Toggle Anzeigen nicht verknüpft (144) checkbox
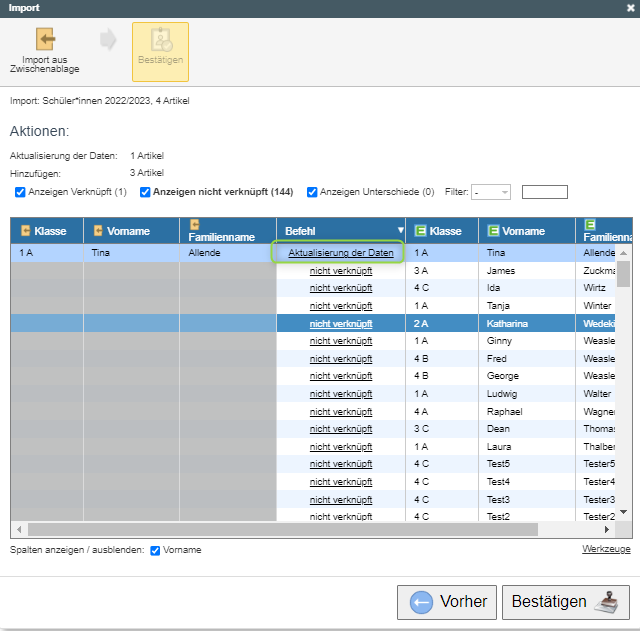 pyautogui.click(x=145, y=192)
